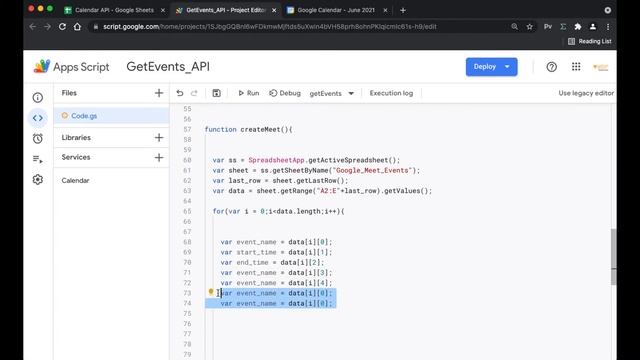Image resolution: width=640 pixels, height=360 pixels.
Task: Open the getEvents function dropdown
Action: click(331, 93)
